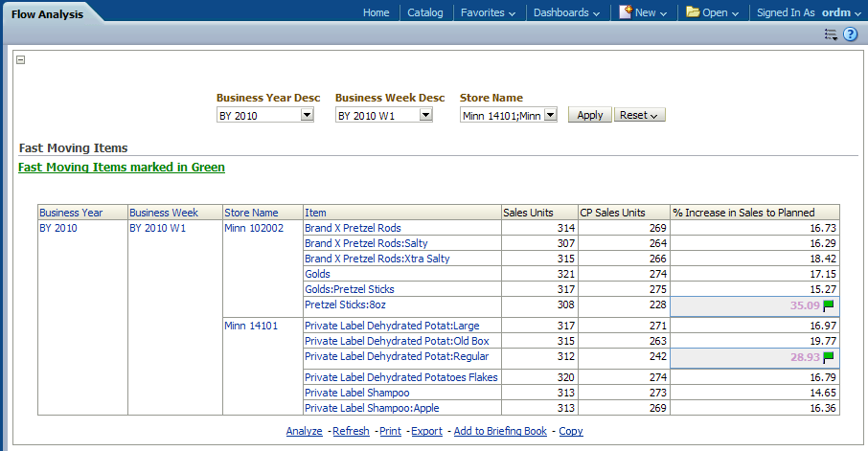Open Business Week Desc dropdown
Image resolution: width=868 pixels, height=451 pixels.
(425, 115)
